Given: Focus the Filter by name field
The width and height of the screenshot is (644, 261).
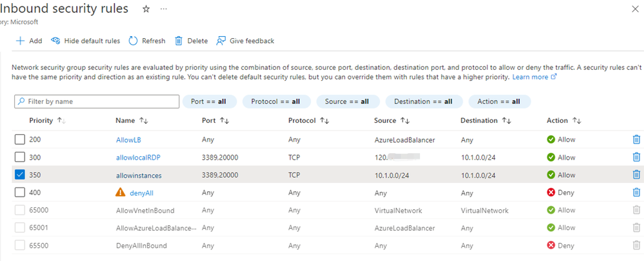Looking at the screenshot, I should click(x=97, y=101).
